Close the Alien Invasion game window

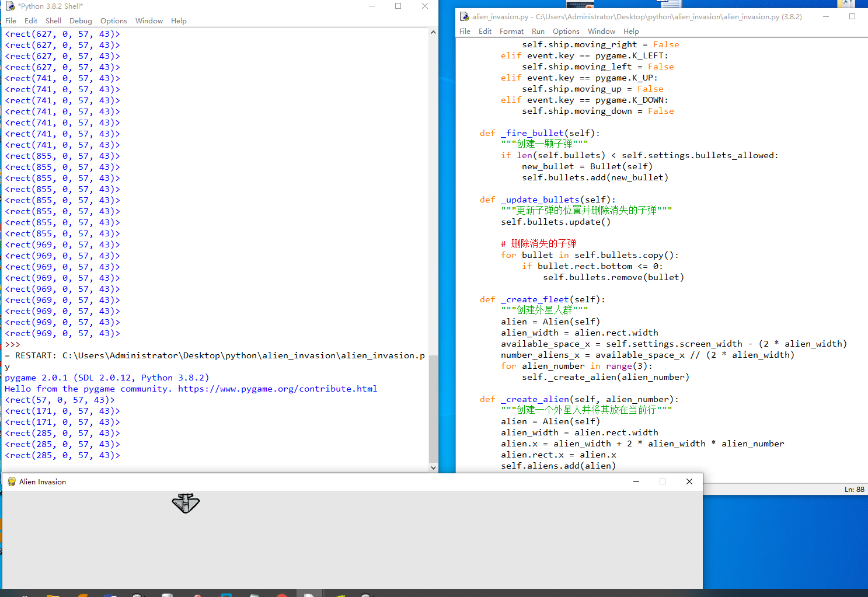(689, 481)
